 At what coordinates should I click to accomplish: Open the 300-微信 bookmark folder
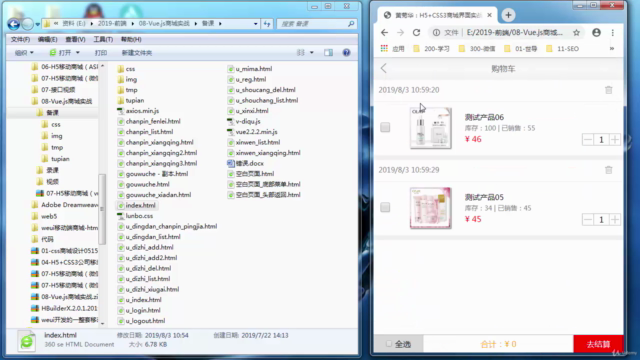tap(477, 49)
